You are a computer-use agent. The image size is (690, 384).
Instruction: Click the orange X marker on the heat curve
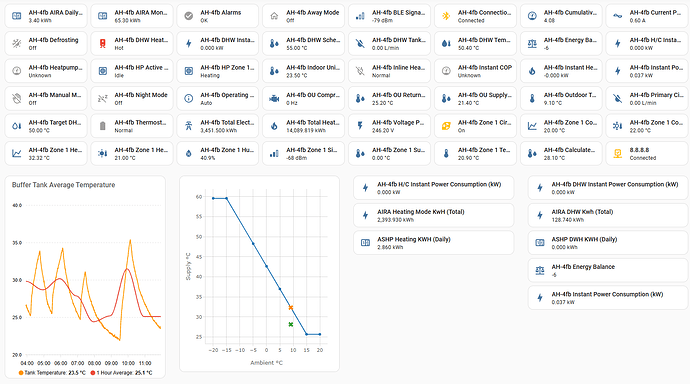click(290, 307)
